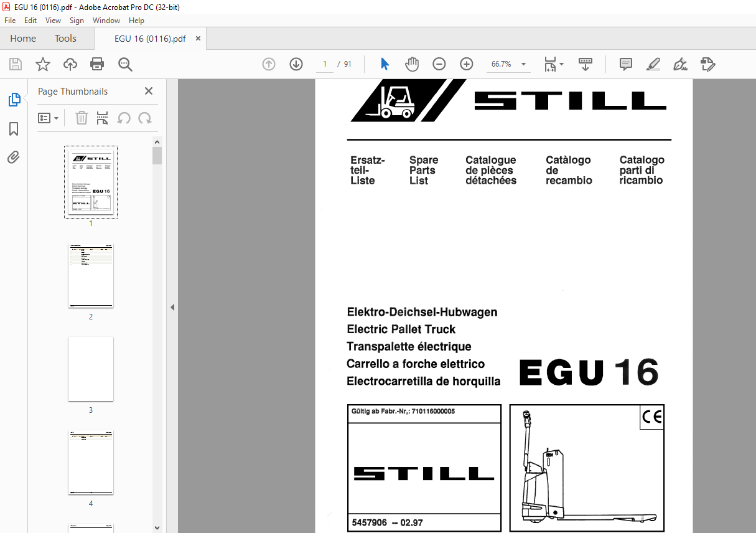Click 'Electrocarretilla de horquilla' text

pyautogui.click(x=424, y=382)
